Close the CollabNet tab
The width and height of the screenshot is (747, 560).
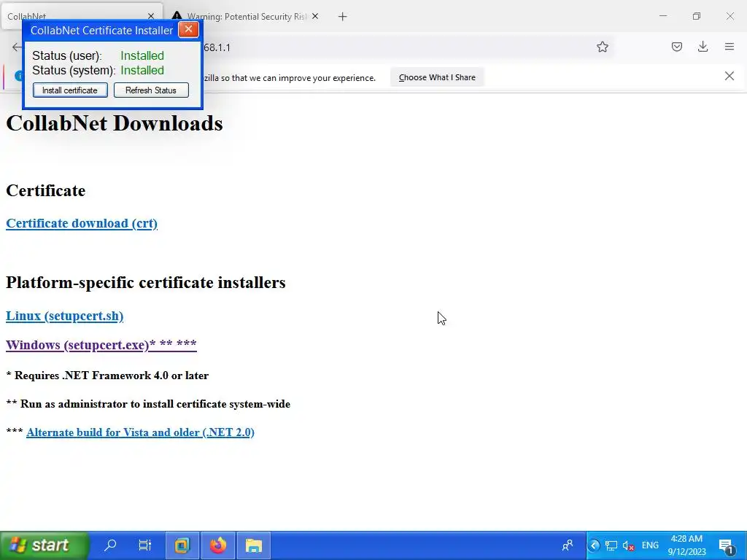[151, 17]
